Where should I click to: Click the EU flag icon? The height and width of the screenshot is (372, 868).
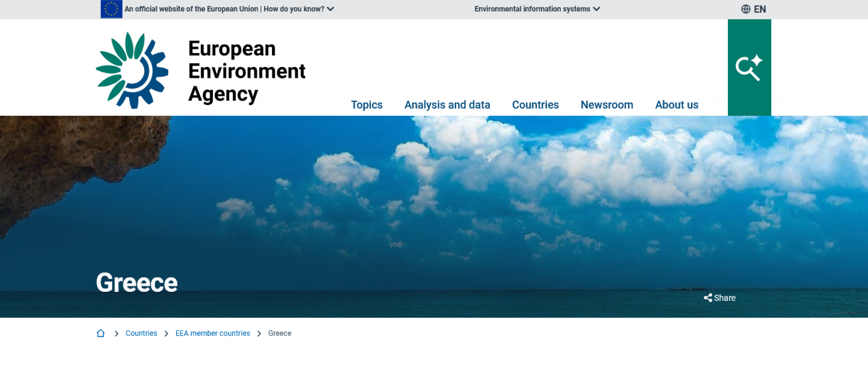[111, 9]
